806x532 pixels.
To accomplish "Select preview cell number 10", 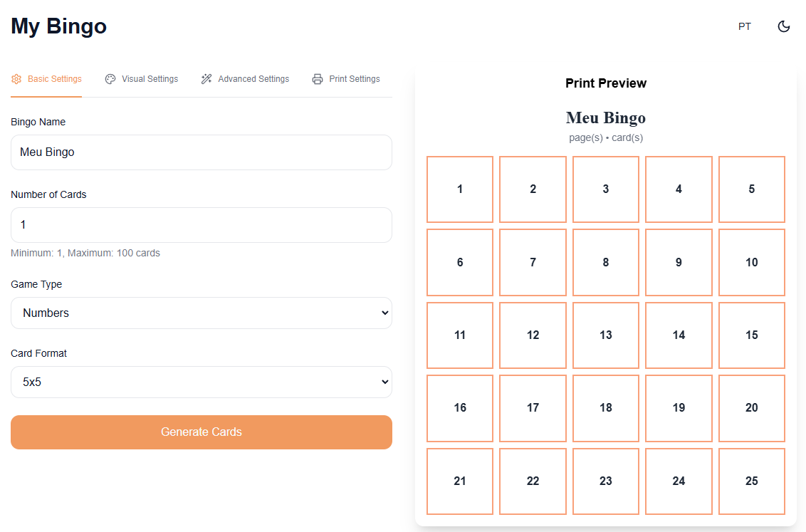I will [x=751, y=262].
